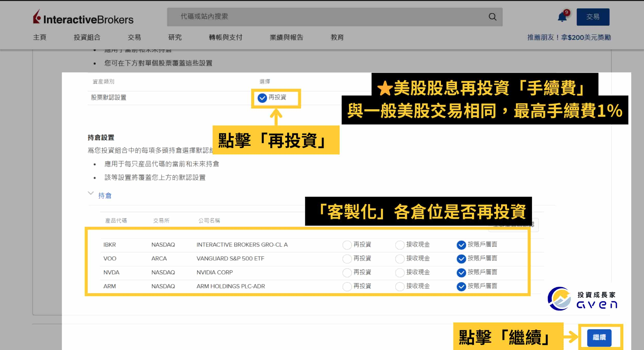Click the 資產類別 column header

click(103, 82)
